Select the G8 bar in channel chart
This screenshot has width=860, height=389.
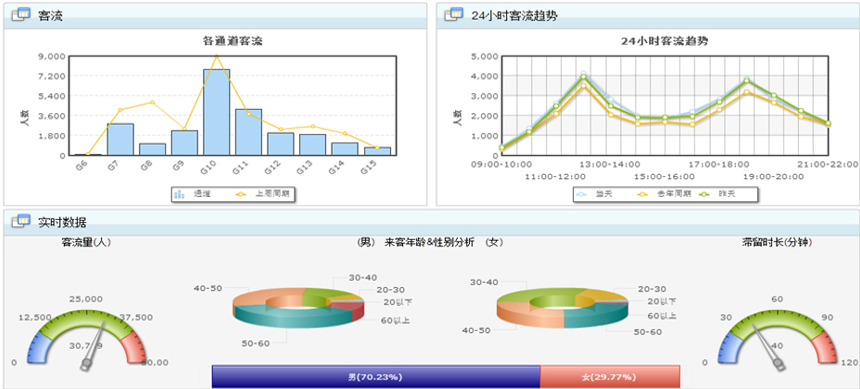[x=152, y=149]
